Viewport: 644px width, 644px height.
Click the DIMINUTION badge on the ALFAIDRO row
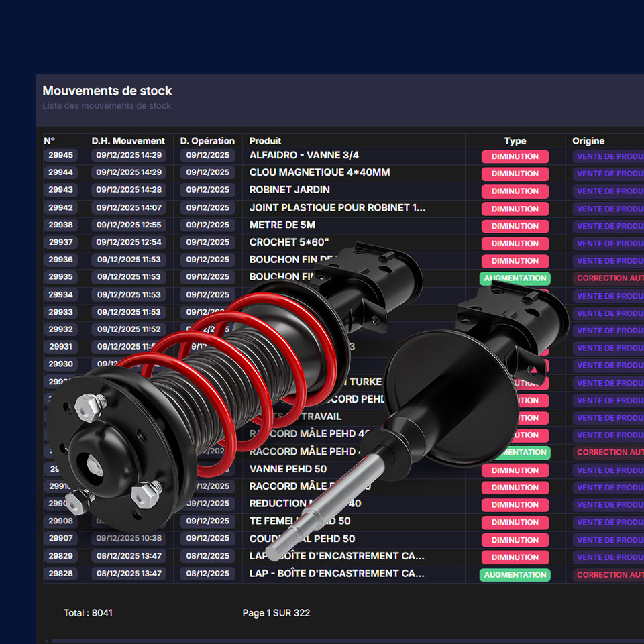(x=515, y=156)
